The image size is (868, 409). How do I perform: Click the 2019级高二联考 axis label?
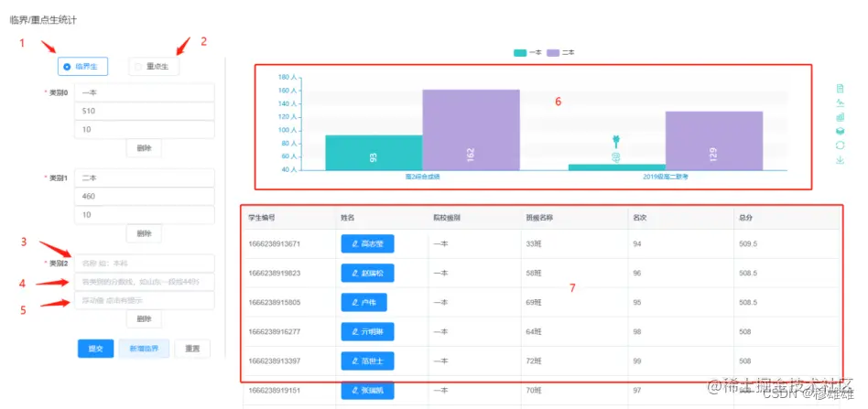666,178
